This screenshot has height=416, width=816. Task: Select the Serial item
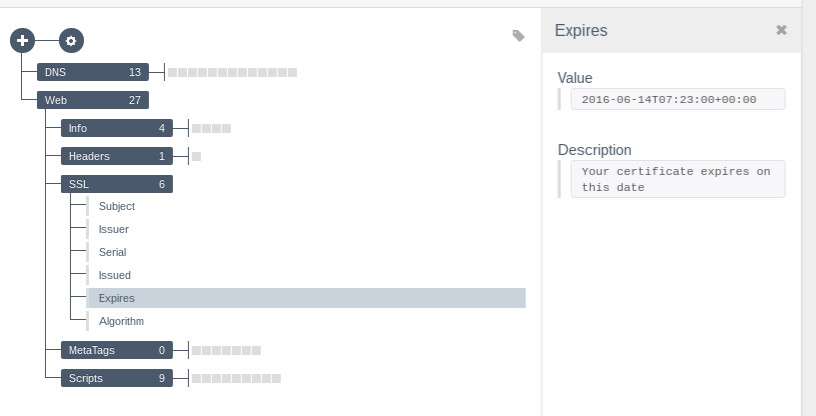coord(306,252)
